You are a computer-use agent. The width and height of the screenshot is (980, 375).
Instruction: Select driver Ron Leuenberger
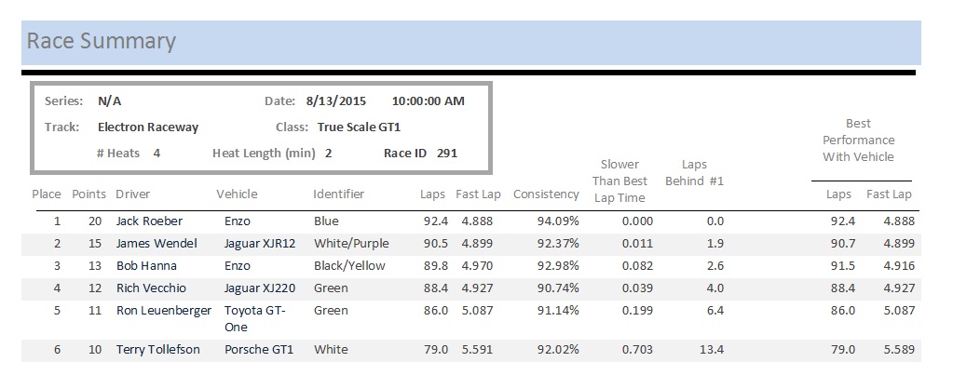164,311
